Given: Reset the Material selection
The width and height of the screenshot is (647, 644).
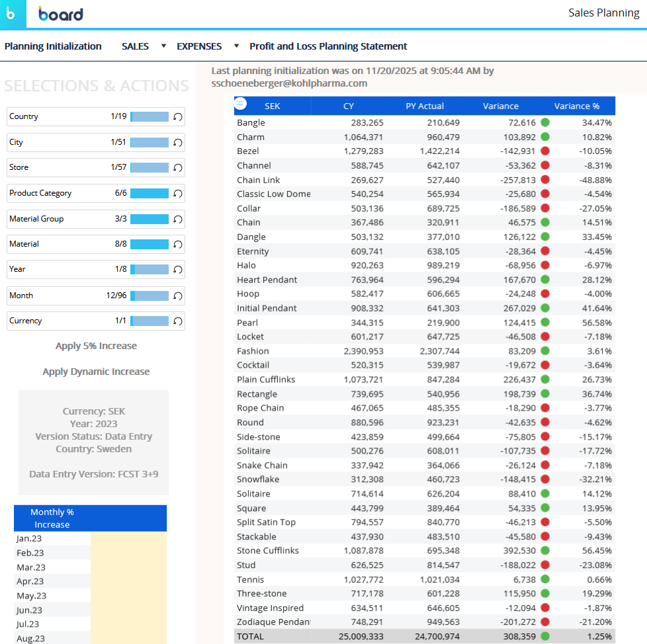Looking at the screenshot, I should (x=178, y=245).
